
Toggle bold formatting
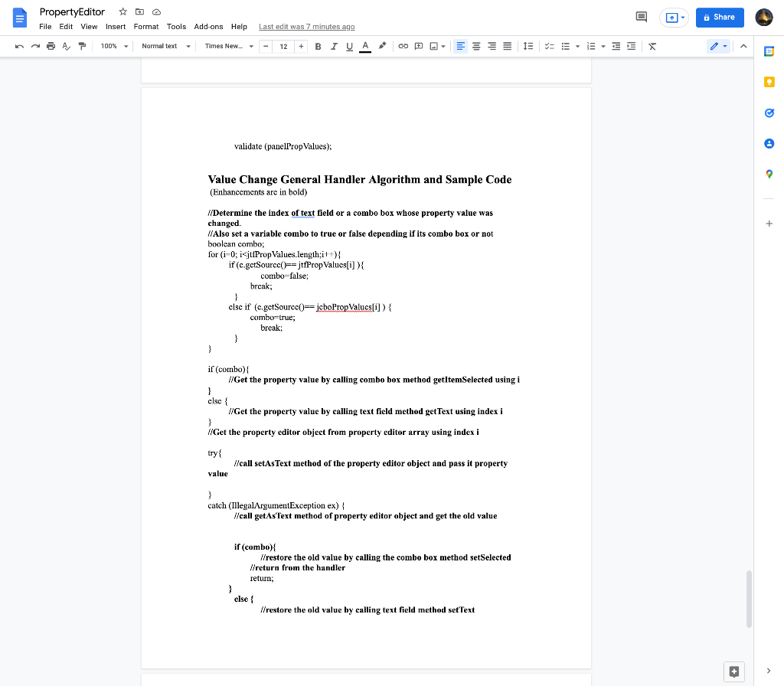318,46
